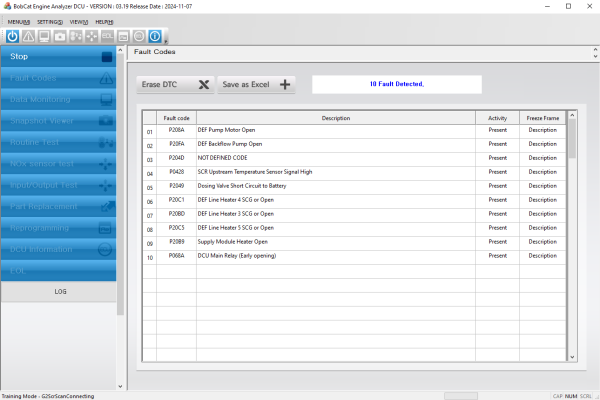The height and width of the screenshot is (400, 600).
Task: Click the fault table scroll up arrow
Action: pos(572,115)
